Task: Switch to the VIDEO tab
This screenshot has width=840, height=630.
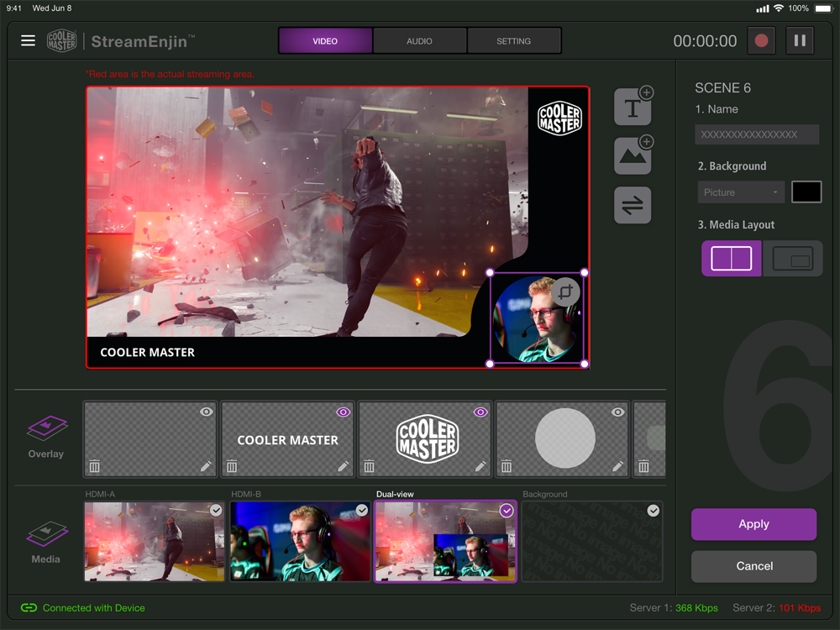Action: [x=325, y=40]
